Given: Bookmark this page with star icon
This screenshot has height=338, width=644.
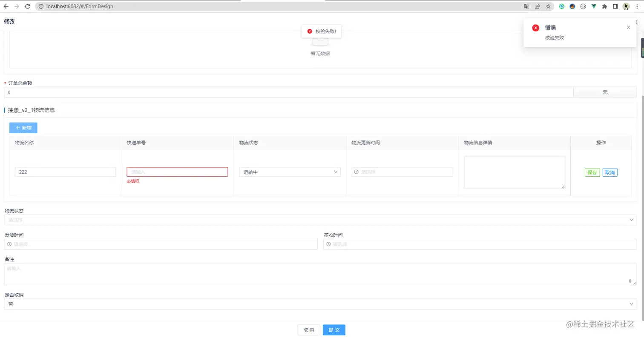Looking at the screenshot, I should (x=548, y=6).
